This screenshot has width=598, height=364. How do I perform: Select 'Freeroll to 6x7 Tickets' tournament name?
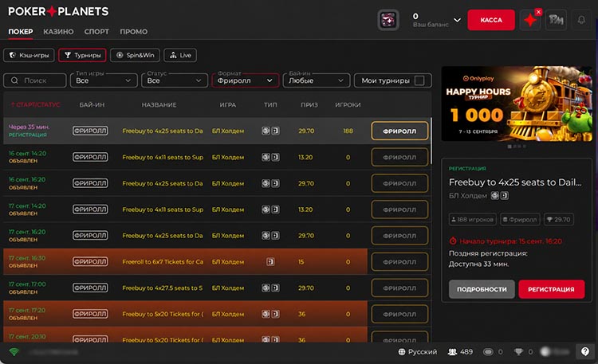[163, 262]
